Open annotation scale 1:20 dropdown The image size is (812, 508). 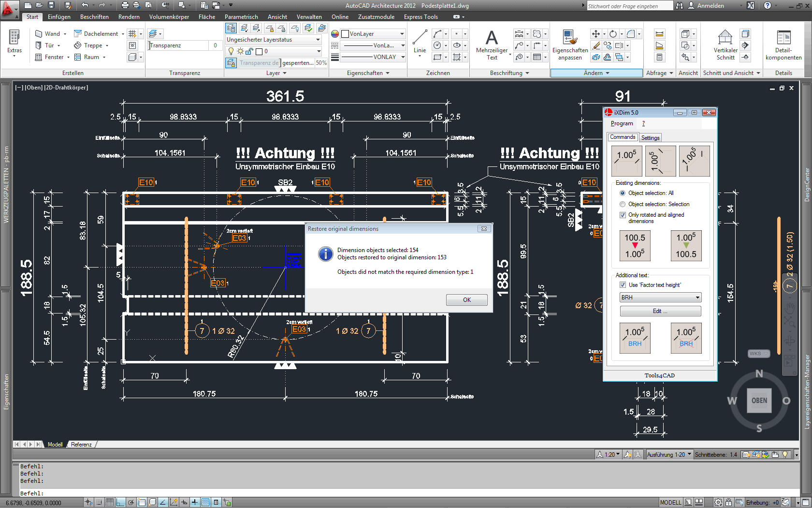(x=608, y=455)
